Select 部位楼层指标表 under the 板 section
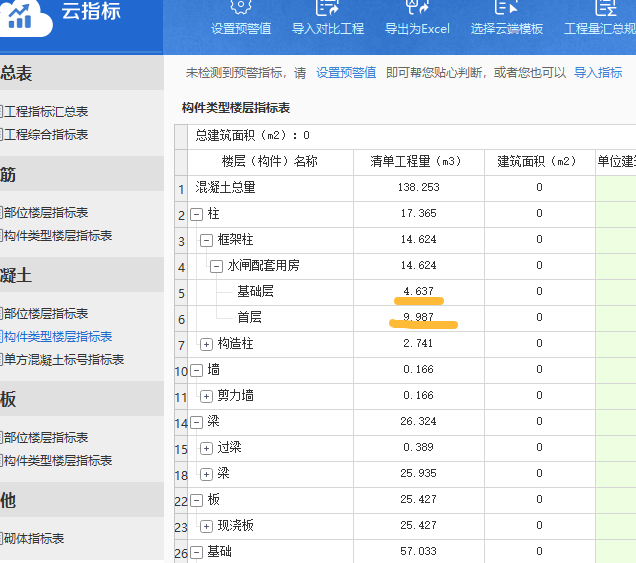Screen dimensions: 636x563 coord(44,438)
